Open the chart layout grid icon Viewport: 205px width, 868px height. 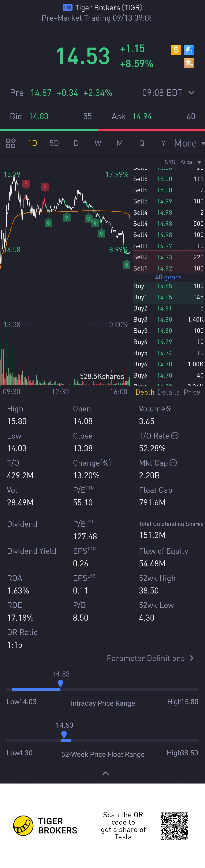[11, 143]
